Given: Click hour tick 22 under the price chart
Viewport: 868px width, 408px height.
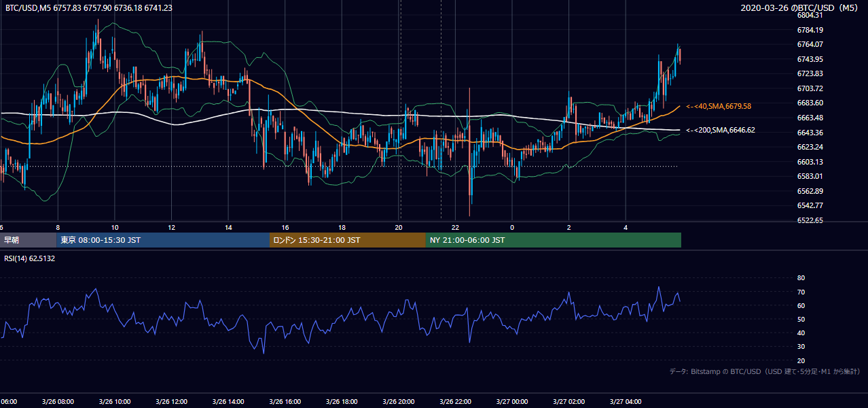Looking at the screenshot, I should pos(455,228).
